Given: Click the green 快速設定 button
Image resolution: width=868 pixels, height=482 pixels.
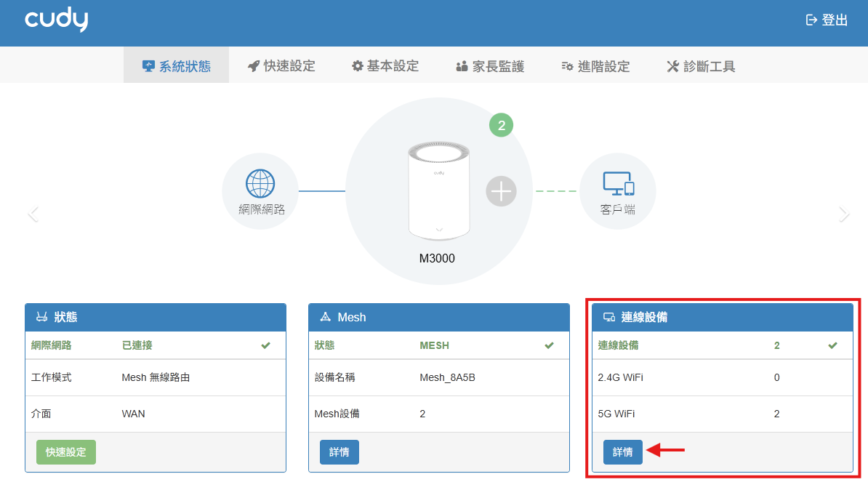Looking at the screenshot, I should click(66, 452).
